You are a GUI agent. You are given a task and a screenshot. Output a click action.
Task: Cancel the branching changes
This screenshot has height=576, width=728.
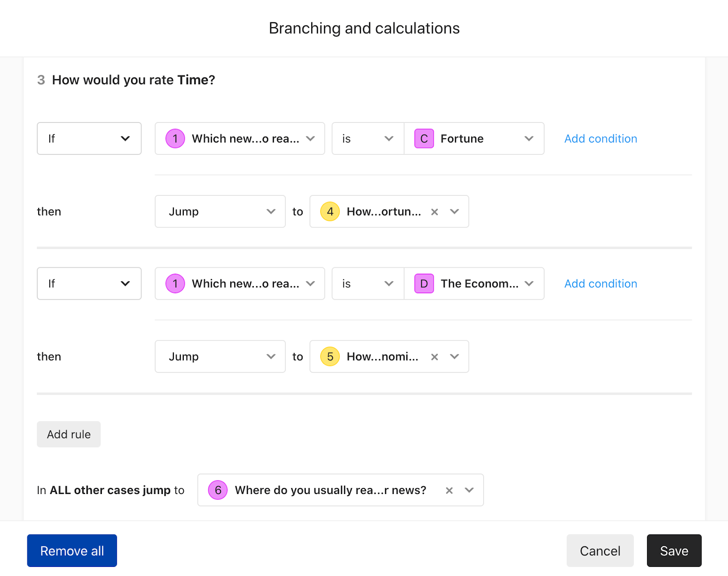(x=600, y=551)
